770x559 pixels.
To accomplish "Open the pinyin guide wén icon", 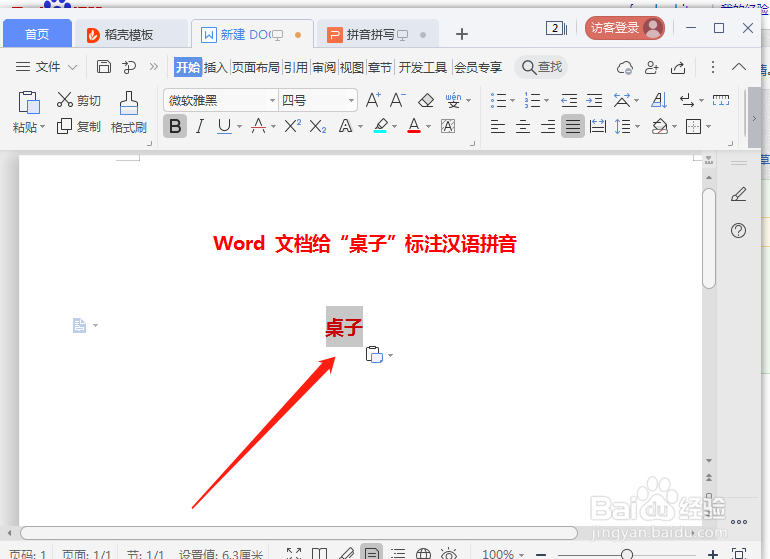I will [x=453, y=100].
